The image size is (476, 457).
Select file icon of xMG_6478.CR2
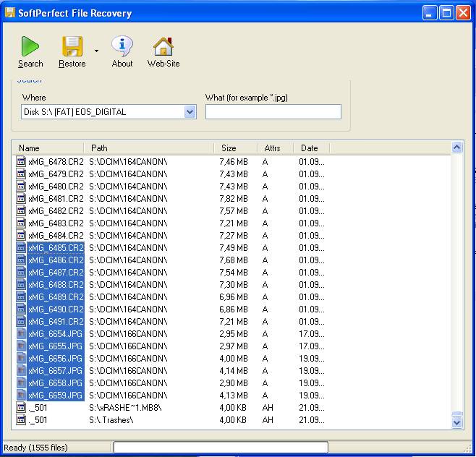pyautogui.click(x=21, y=161)
